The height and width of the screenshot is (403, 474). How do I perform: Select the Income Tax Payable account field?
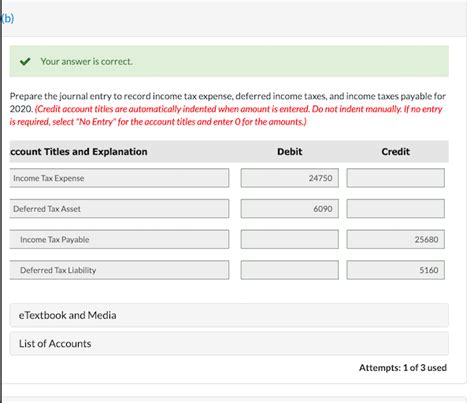coord(119,239)
